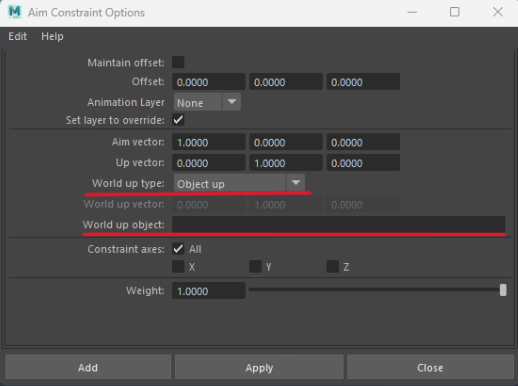Click the Aim vector Y field

(x=286, y=142)
